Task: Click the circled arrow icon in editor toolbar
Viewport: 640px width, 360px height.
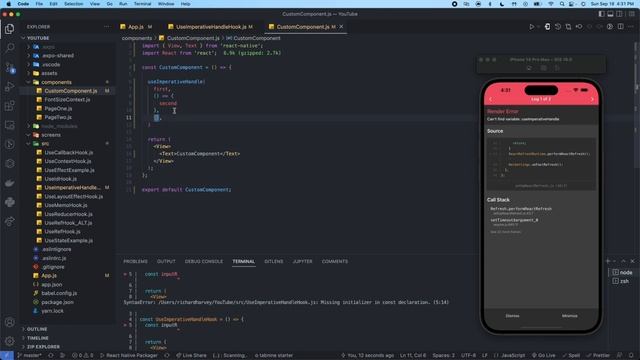Action: (610, 27)
